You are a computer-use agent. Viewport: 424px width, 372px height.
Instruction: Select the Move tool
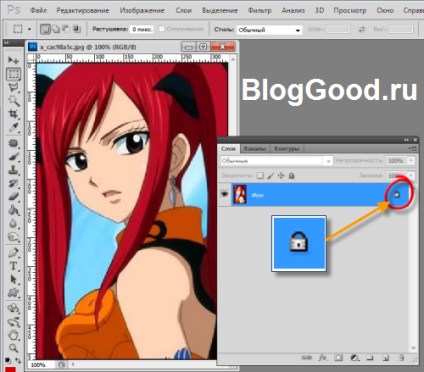click(x=13, y=60)
